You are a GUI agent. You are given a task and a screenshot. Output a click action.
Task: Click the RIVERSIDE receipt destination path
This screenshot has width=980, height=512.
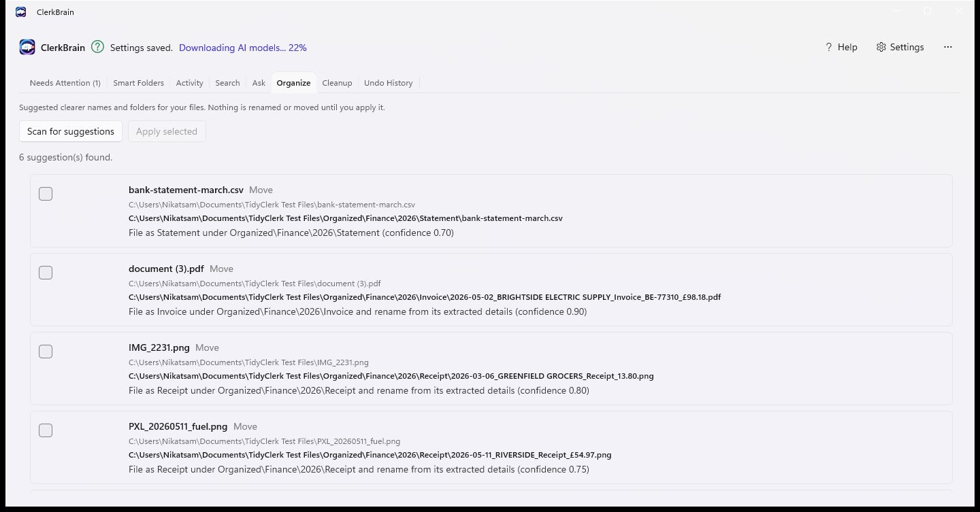[x=370, y=455]
